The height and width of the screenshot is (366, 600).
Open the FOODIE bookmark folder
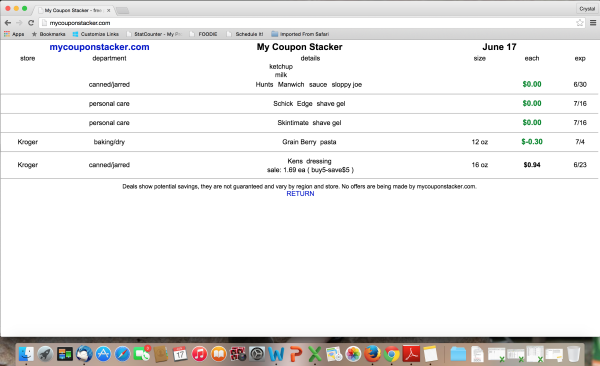pos(204,34)
